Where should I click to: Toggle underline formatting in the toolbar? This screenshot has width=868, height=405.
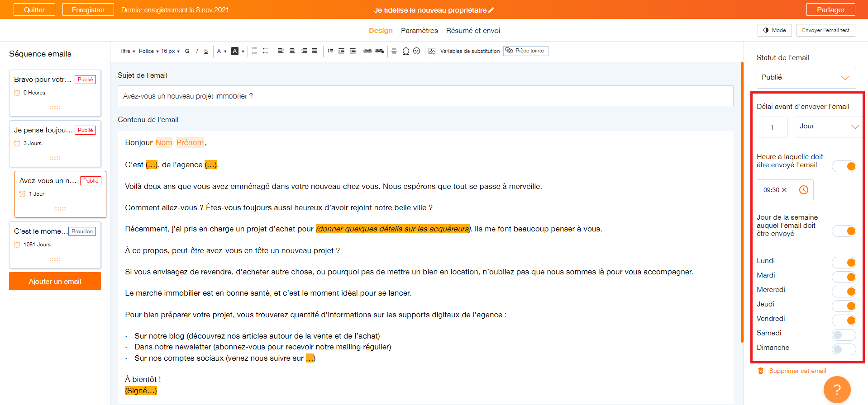point(206,51)
